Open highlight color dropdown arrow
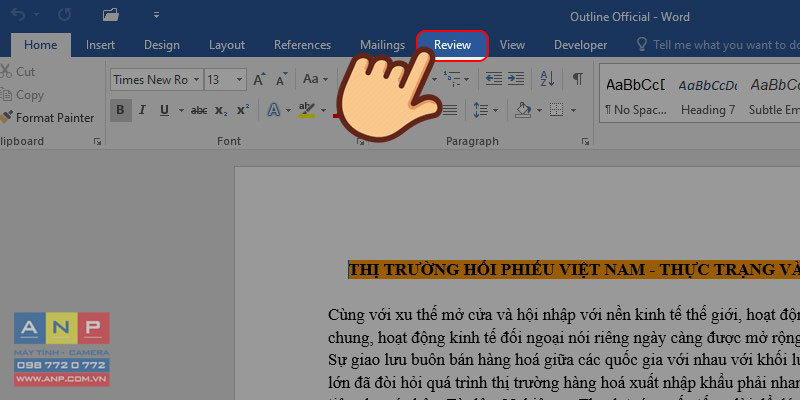800x400 pixels. (x=323, y=110)
